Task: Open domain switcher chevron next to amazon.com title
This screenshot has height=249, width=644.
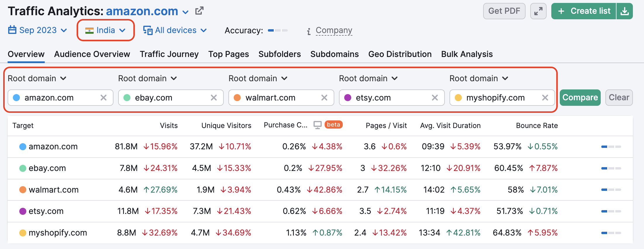Action: pos(185,12)
